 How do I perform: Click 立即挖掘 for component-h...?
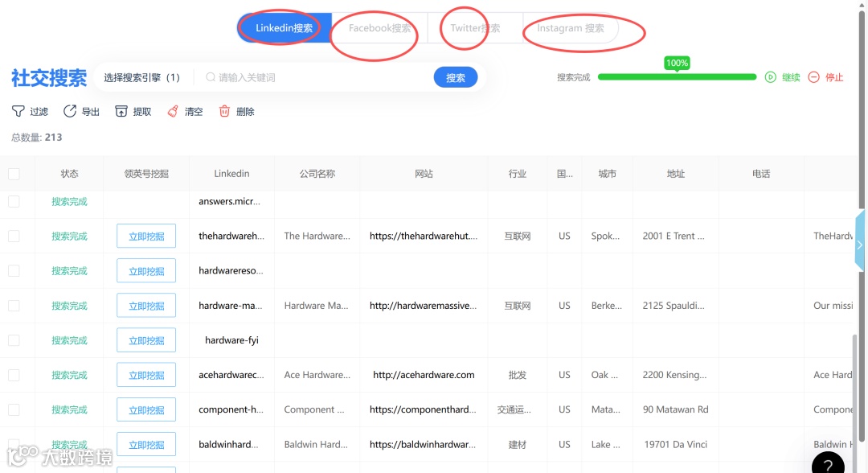146,410
